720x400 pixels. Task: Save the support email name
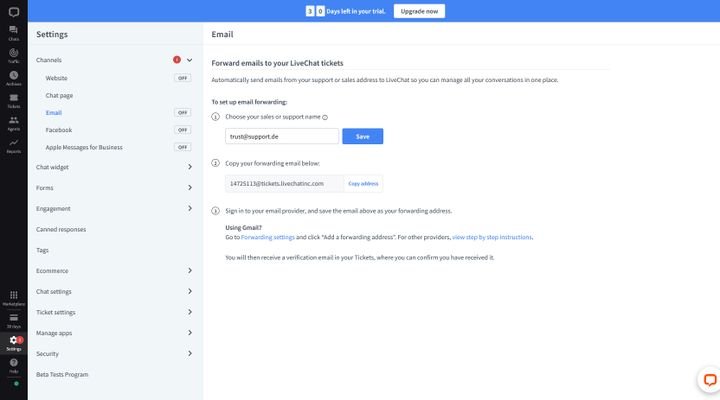pos(363,136)
